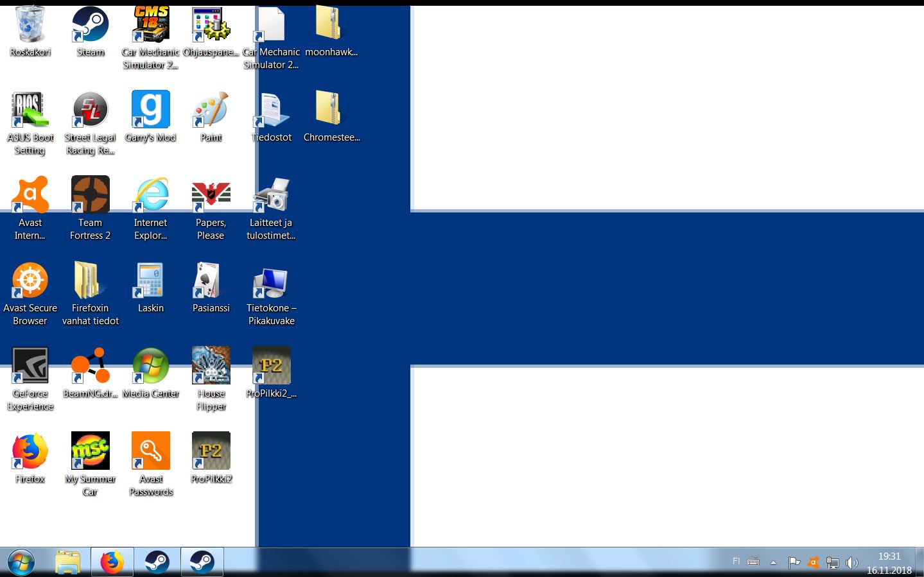Open the network status tray icon

tap(833, 563)
